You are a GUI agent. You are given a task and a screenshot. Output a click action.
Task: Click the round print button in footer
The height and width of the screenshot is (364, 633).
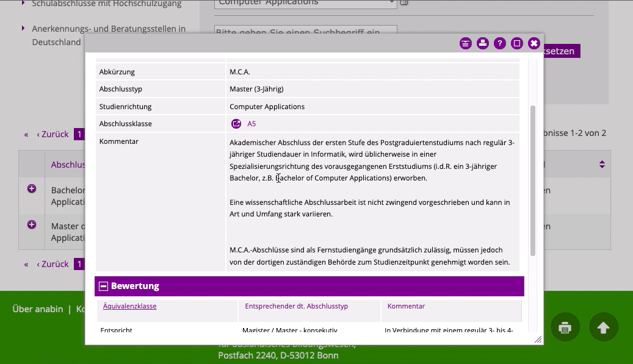(565, 328)
